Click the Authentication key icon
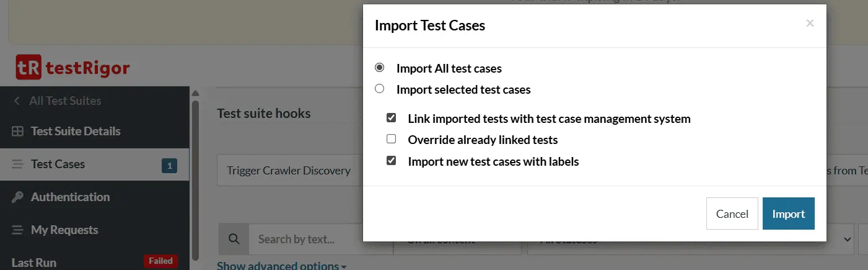 tap(18, 197)
